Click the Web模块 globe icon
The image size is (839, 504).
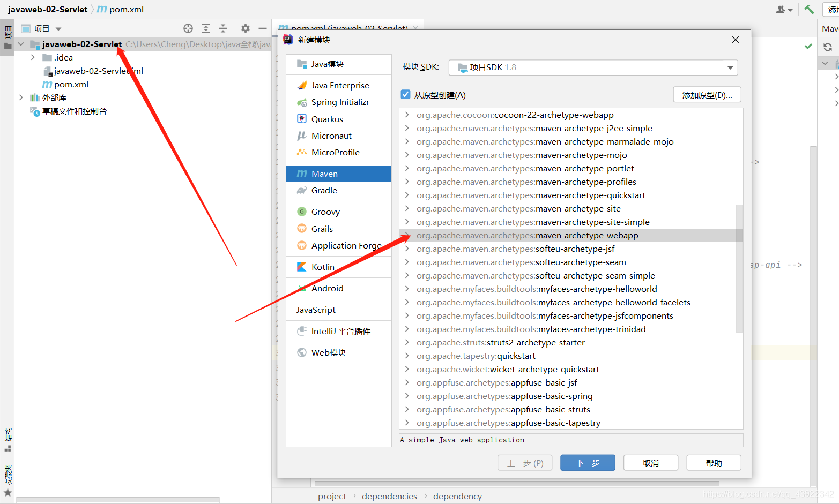point(302,352)
